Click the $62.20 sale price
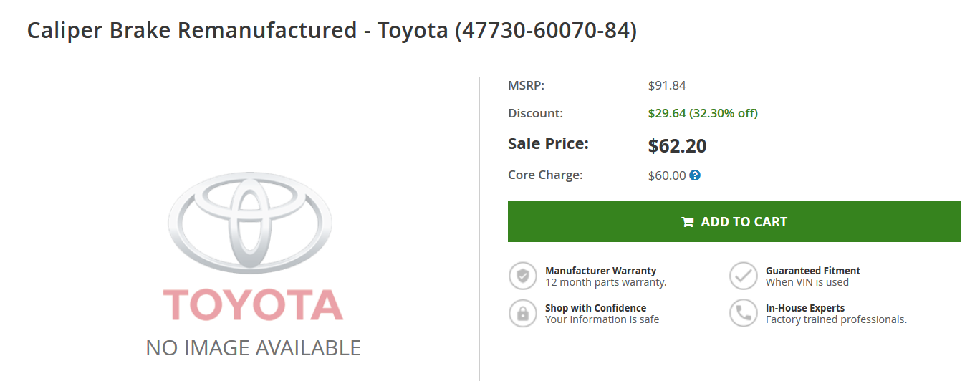The height and width of the screenshot is (381, 980). (x=677, y=146)
